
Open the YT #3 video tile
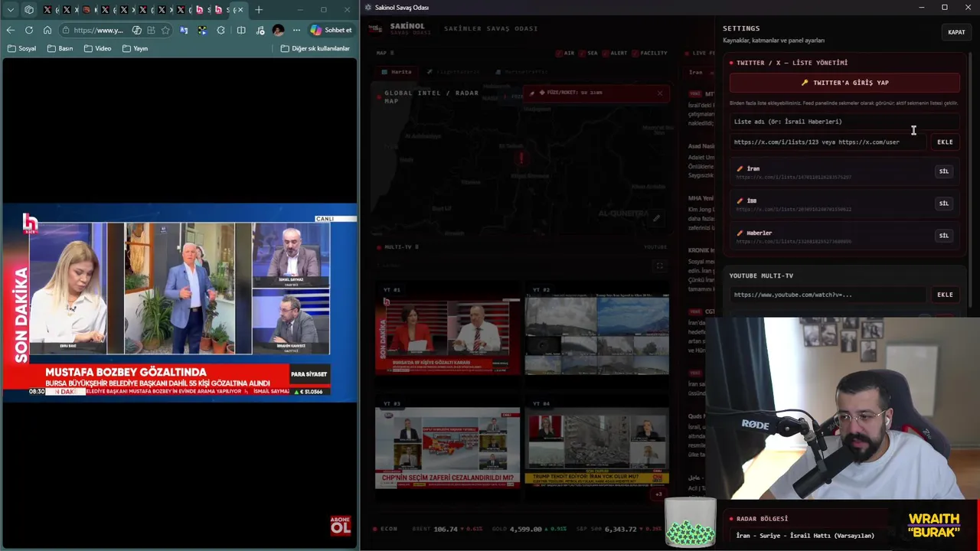pyautogui.click(x=448, y=448)
